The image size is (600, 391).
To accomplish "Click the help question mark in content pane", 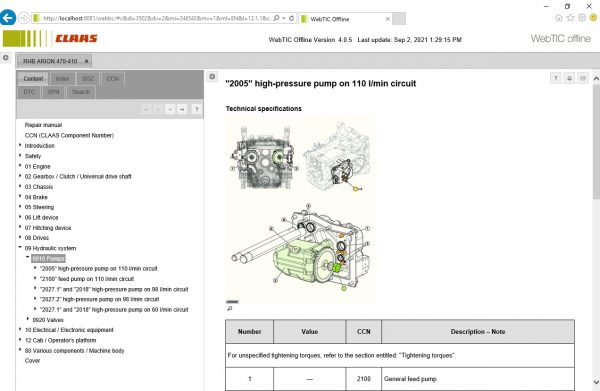I will click(x=556, y=78).
